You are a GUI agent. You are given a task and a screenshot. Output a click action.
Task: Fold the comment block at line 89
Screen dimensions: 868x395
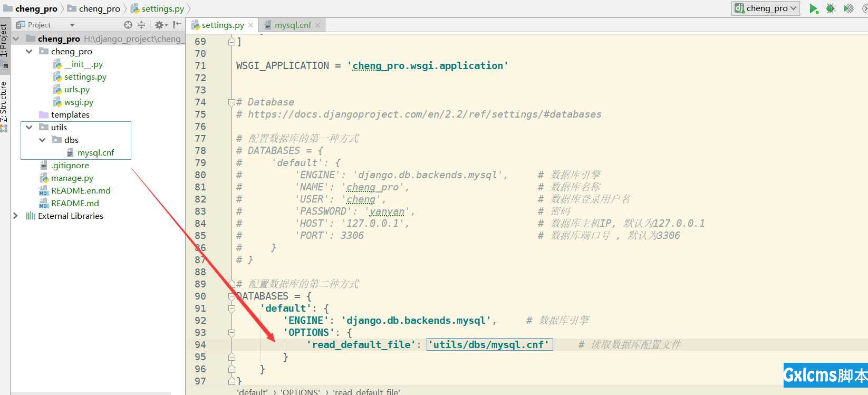[x=232, y=284]
